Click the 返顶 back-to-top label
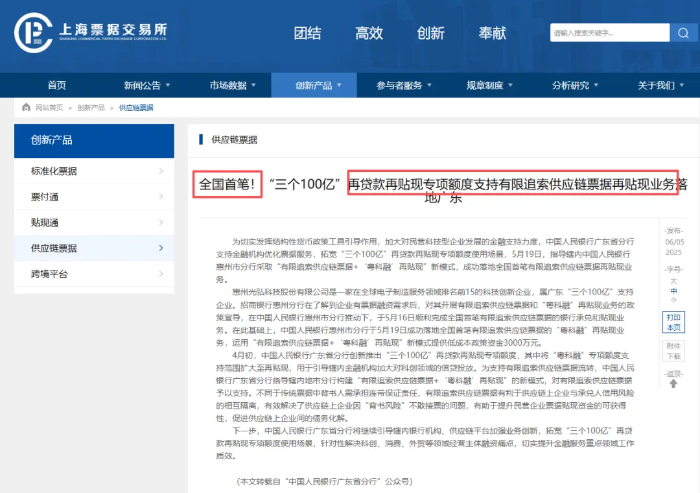The image size is (700, 493). 673,374
